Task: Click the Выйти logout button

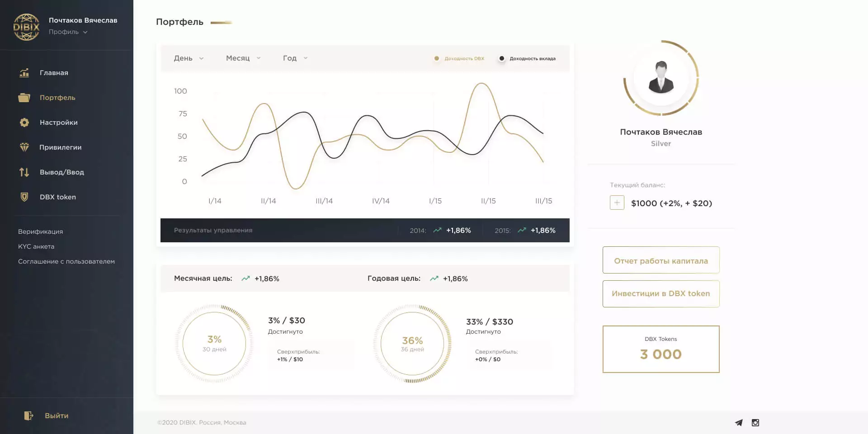Action: [x=47, y=415]
